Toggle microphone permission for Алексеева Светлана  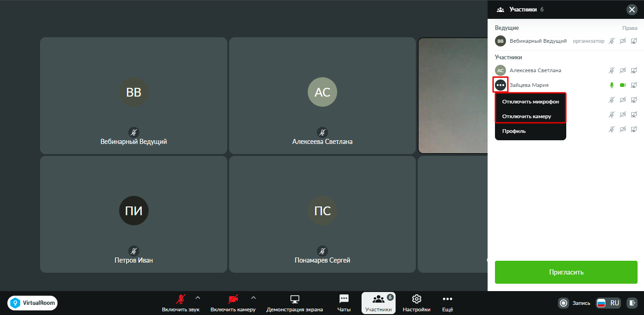pyautogui.click(x=611, y=70)
